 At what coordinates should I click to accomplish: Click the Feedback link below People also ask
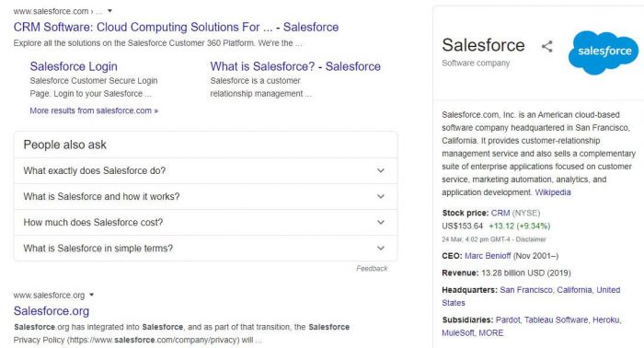click(372, 268)
